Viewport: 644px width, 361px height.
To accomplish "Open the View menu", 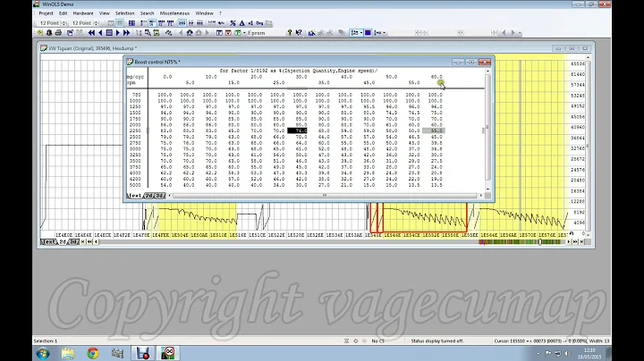I will pyautogui.click(x=105, y=13).
